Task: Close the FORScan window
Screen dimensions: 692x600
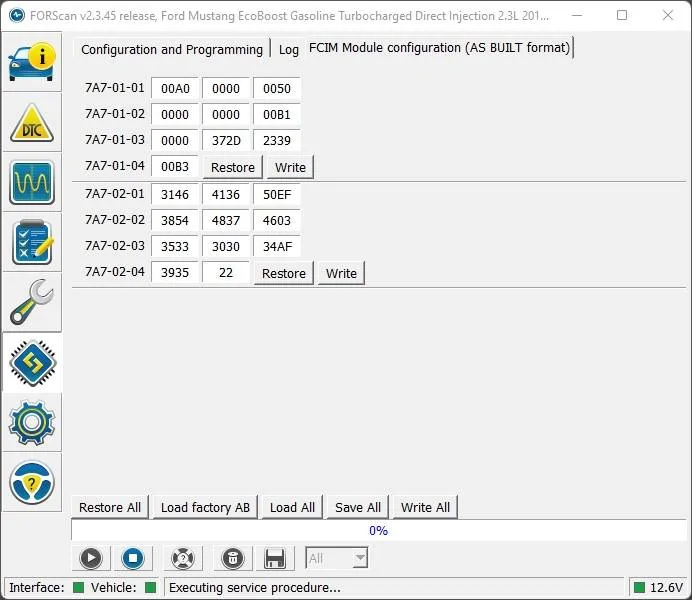Action: (668, 15)
